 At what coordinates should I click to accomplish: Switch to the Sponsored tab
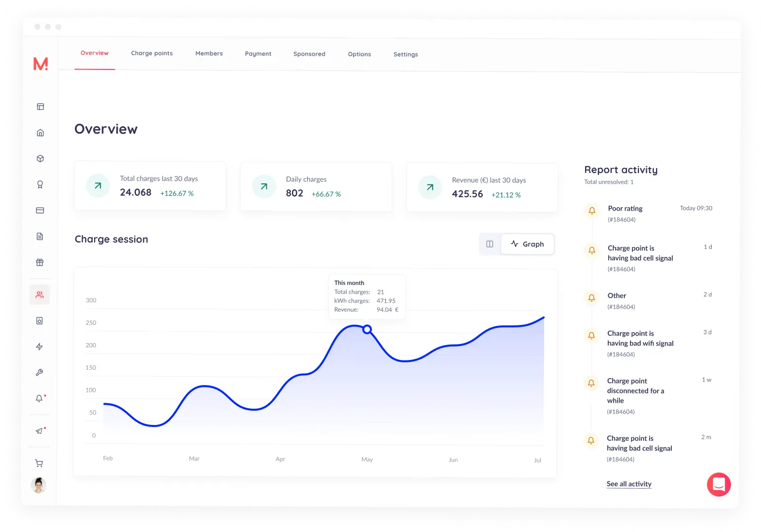(x=310, y=54)
